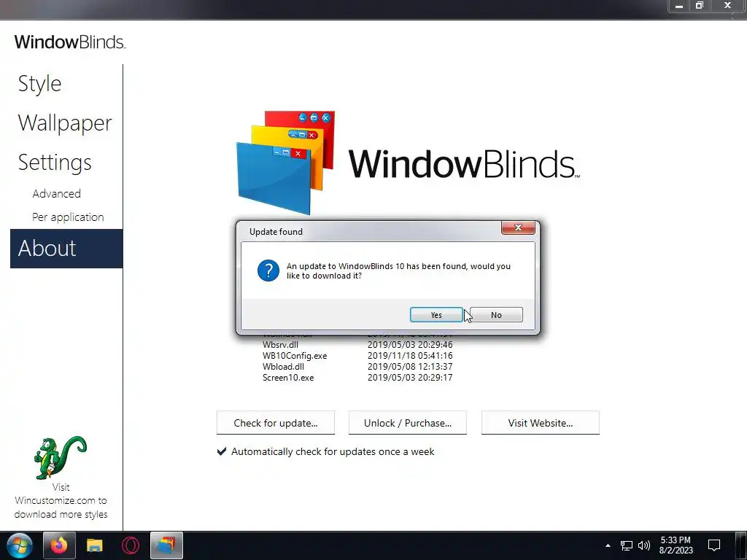Confirm download with the Yes button
This screenshot has width=747, height=560.
(x=436, y=315)
